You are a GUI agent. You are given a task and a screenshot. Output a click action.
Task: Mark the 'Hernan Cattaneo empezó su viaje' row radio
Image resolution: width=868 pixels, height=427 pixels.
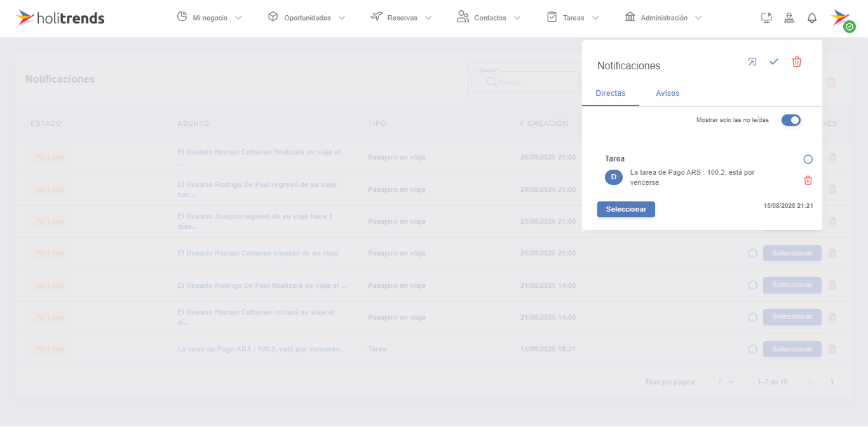click(752, 253)
